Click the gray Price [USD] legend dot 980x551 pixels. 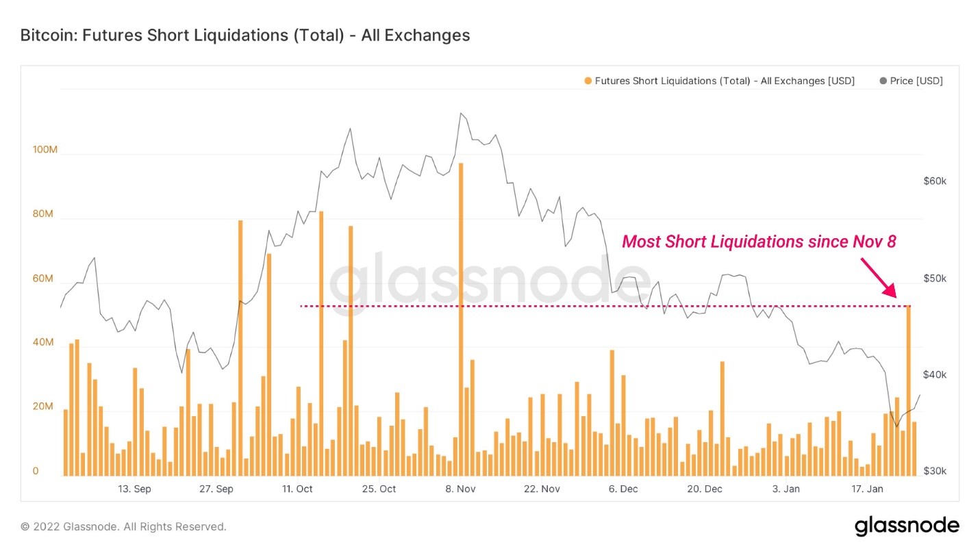[x=883, y=81]
